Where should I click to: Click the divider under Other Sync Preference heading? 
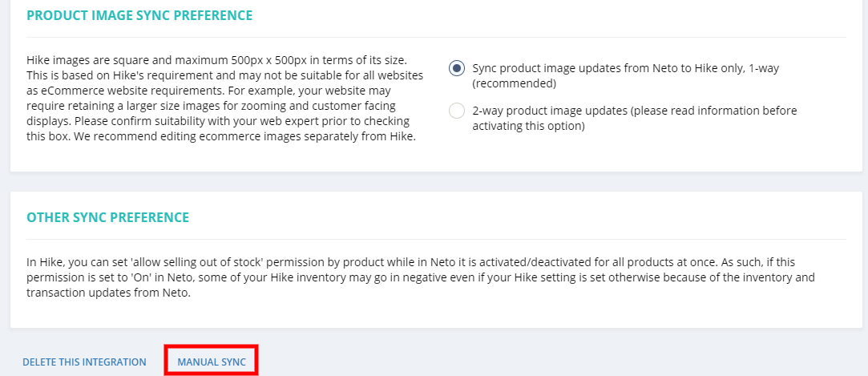tap(436, 239)
